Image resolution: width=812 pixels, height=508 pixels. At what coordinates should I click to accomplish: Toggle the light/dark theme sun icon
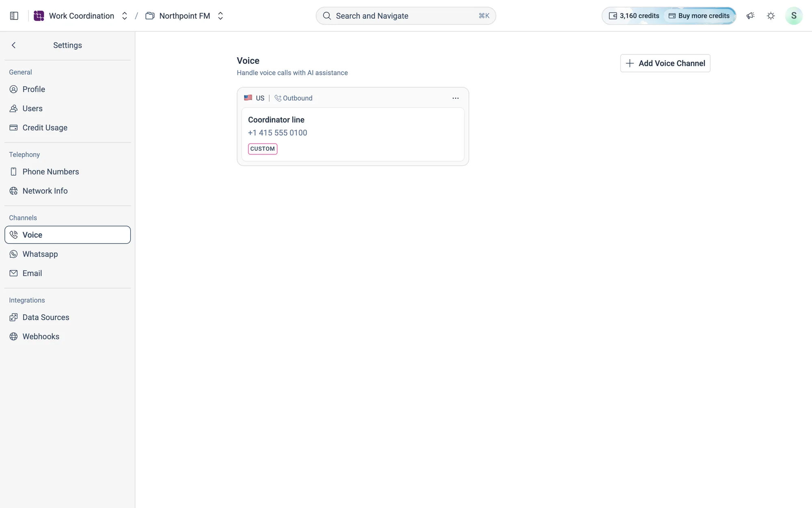(x=771, y=16)
